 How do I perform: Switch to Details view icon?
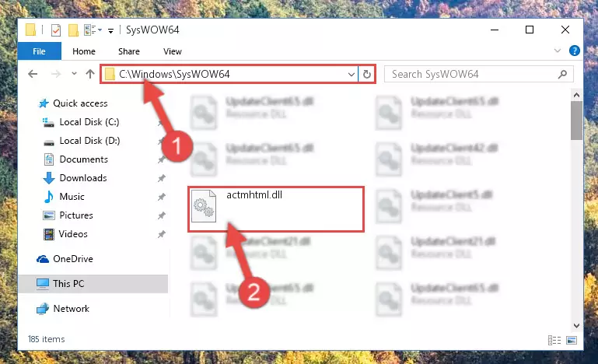pyautogui.click(x=554, y=340)
